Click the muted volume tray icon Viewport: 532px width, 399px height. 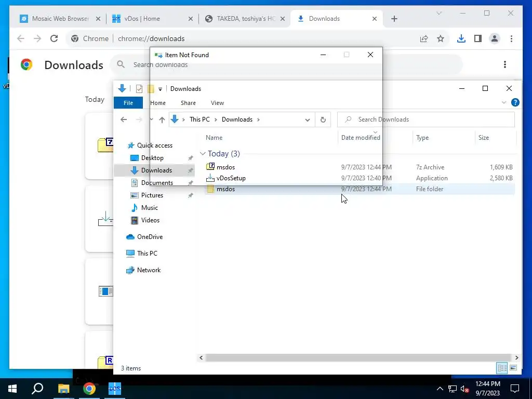(465, 389)
